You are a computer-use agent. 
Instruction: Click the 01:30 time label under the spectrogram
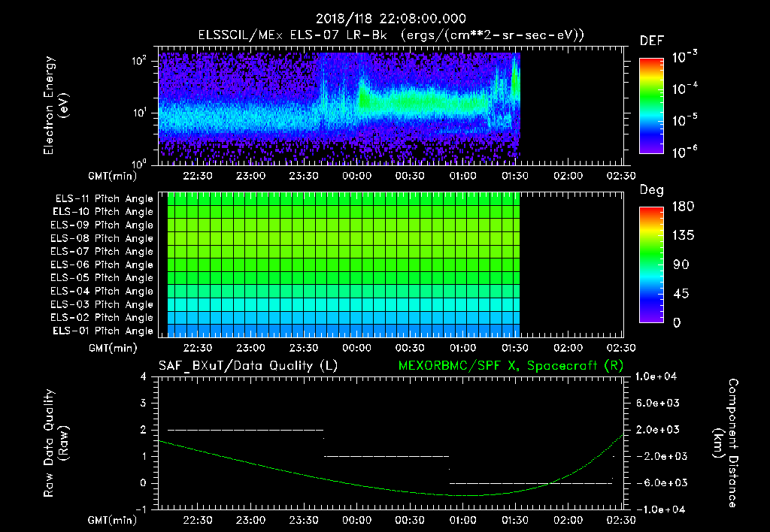click(x=514, y=176)
